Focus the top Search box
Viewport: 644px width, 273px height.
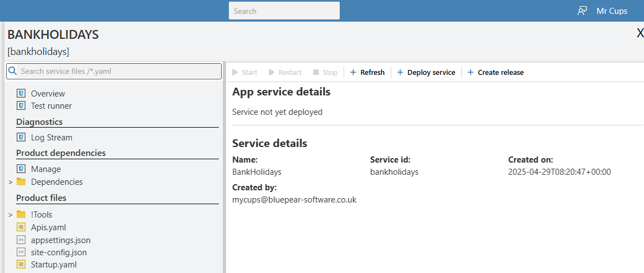(284, 11)
